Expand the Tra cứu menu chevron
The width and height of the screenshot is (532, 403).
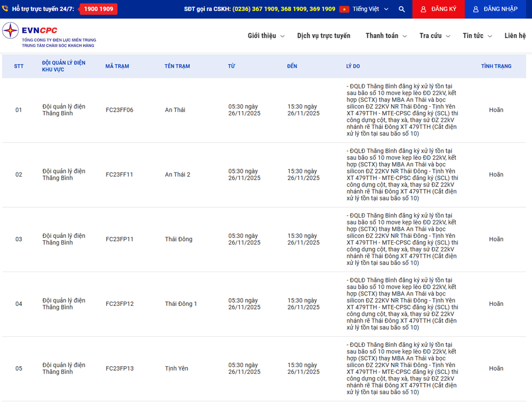pyautogui.click(x=448, y=36)
